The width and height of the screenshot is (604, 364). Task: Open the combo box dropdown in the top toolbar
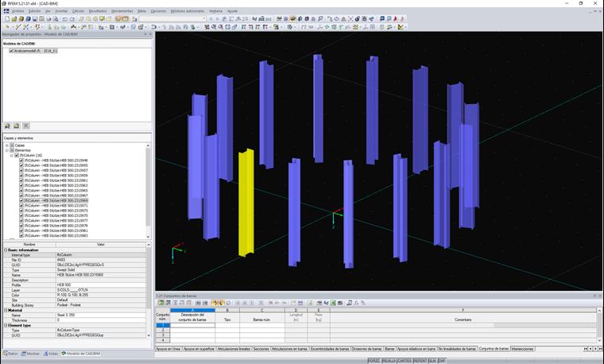coord(204,18)
